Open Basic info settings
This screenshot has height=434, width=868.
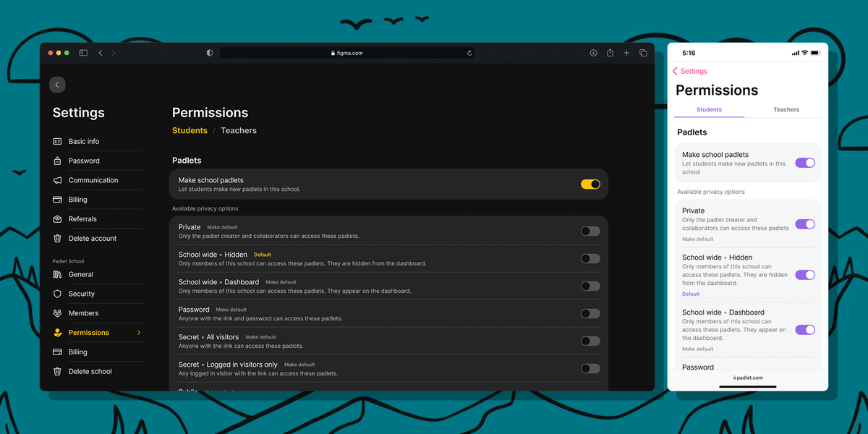pos(84,142)
